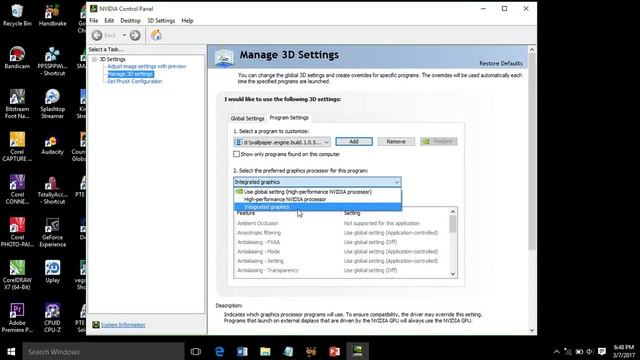Open Task View in taskbar
The width and height of the screenshot is (640, 360).
pos(196,351)
